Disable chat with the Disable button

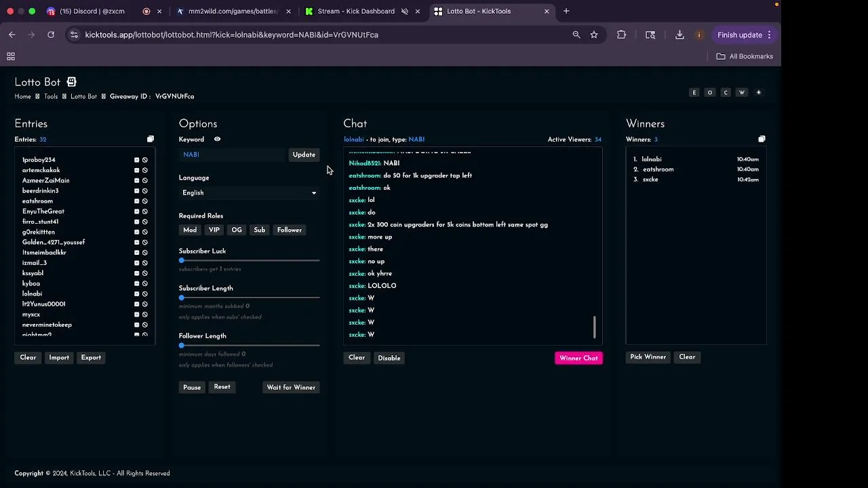(x=389, y=358)
